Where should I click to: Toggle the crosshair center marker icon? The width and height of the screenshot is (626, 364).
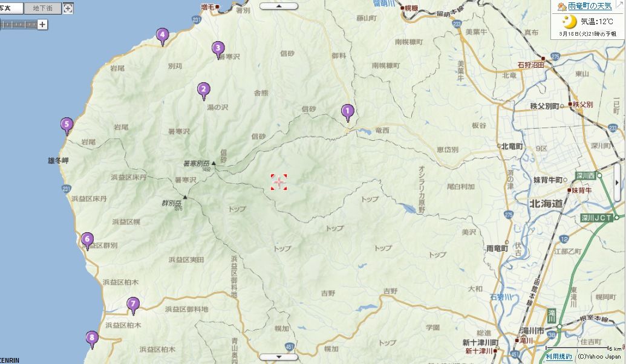(x=68, y=8)
